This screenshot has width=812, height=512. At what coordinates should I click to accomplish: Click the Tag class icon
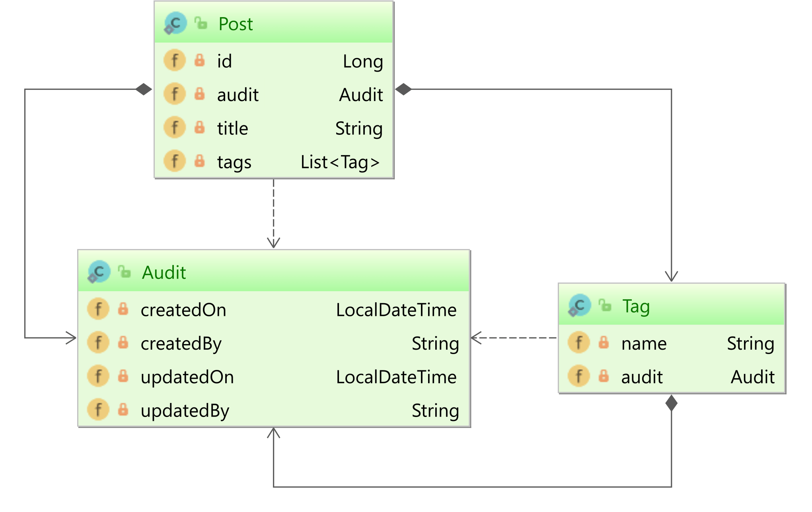point(579,305)
